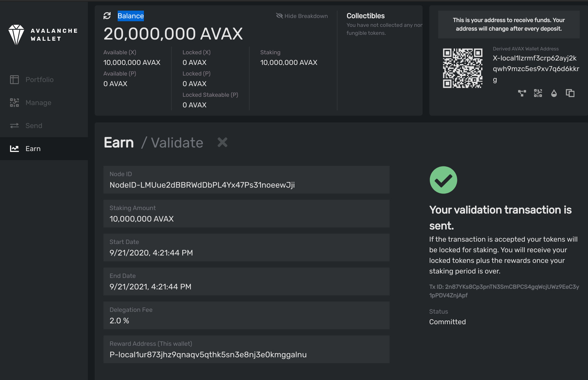Click the total balance 20,000,000 AVAX
This screenshot has width=588, height=380.
pyautogui.click(x=173, y=34)
